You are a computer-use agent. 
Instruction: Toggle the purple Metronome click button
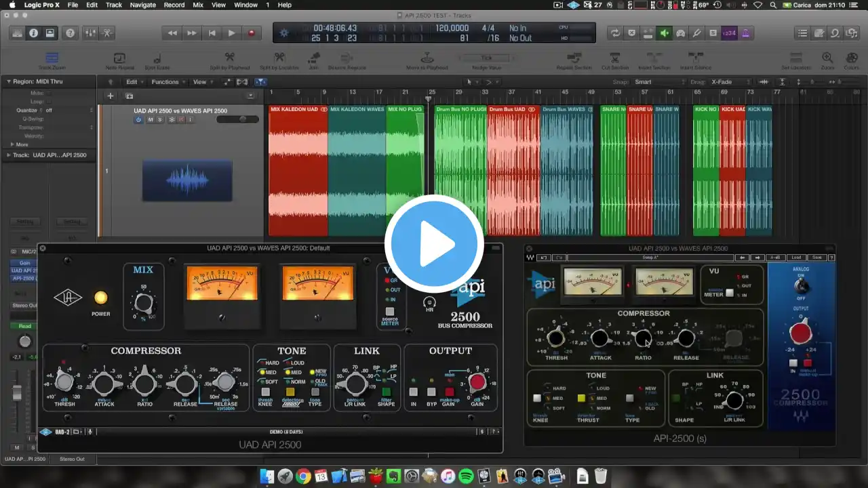(745, 33)
